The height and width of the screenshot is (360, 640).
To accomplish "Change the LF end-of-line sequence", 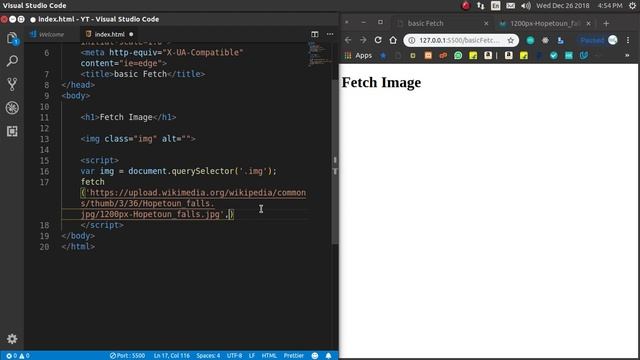I will click(x=252, y=356).
